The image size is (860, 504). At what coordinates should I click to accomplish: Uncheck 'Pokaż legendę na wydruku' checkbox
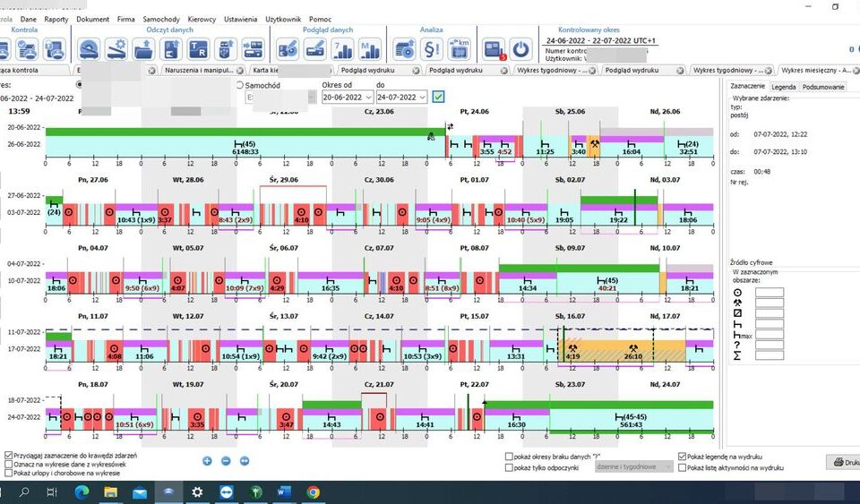pos(683,456)
